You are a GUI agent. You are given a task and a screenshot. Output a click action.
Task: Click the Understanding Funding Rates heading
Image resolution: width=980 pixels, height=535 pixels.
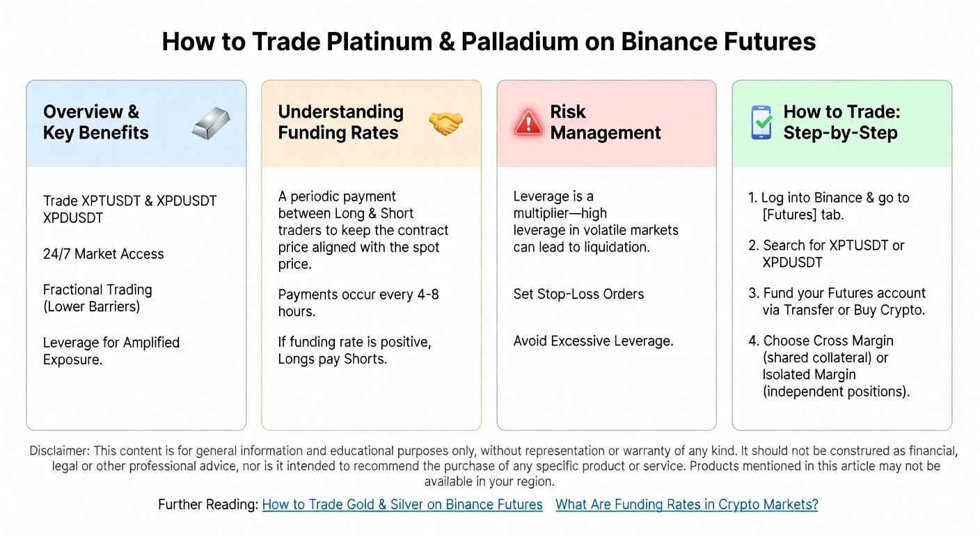click(x=340, y=123)
